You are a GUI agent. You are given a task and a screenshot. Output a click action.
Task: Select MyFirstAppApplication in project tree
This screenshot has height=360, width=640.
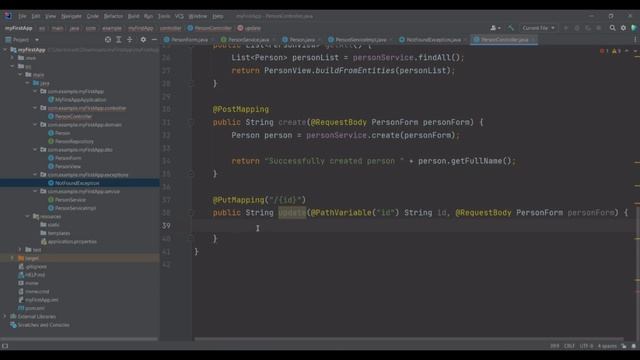coord(80,100)
